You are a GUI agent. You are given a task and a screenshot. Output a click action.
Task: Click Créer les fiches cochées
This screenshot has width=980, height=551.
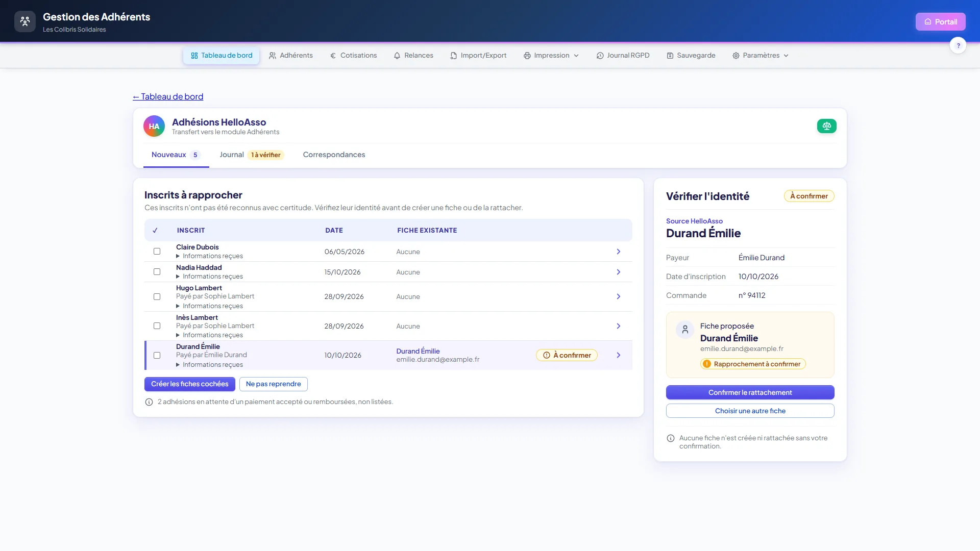click(x=189, y=384)
